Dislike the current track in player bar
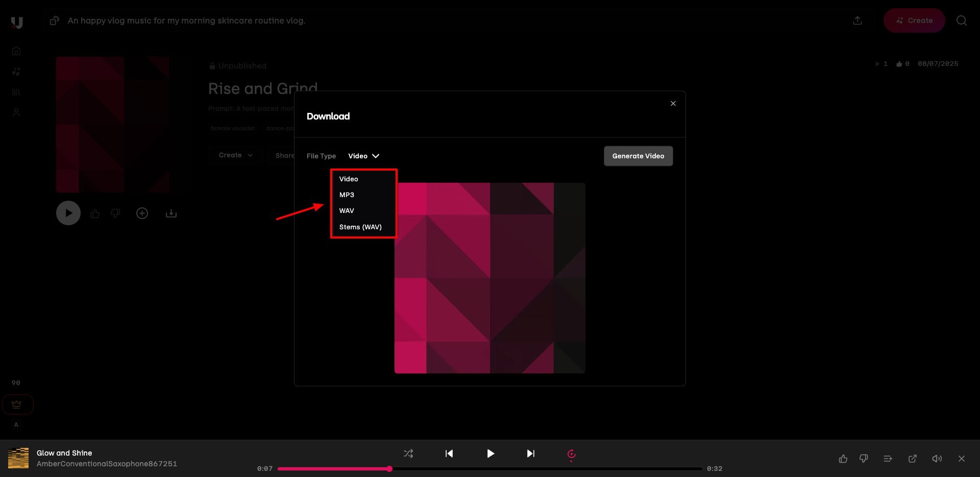 pyautogui.click(x=864, y=459)
